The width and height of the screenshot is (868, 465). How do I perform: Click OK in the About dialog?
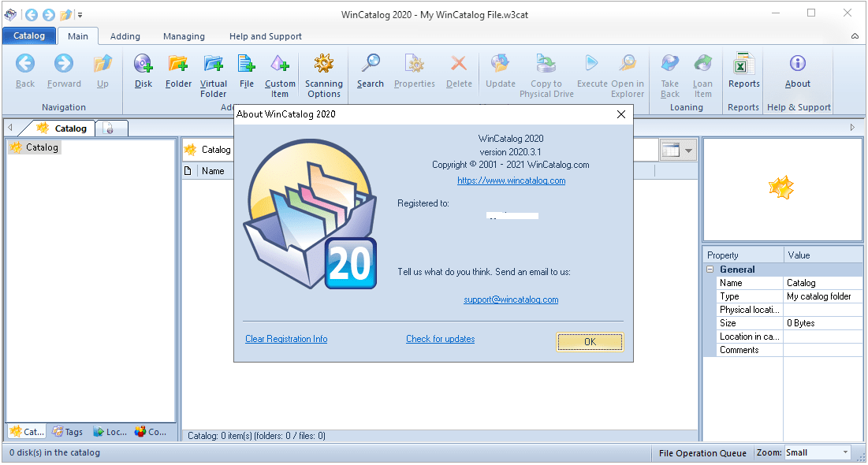(x=590, y=342)
